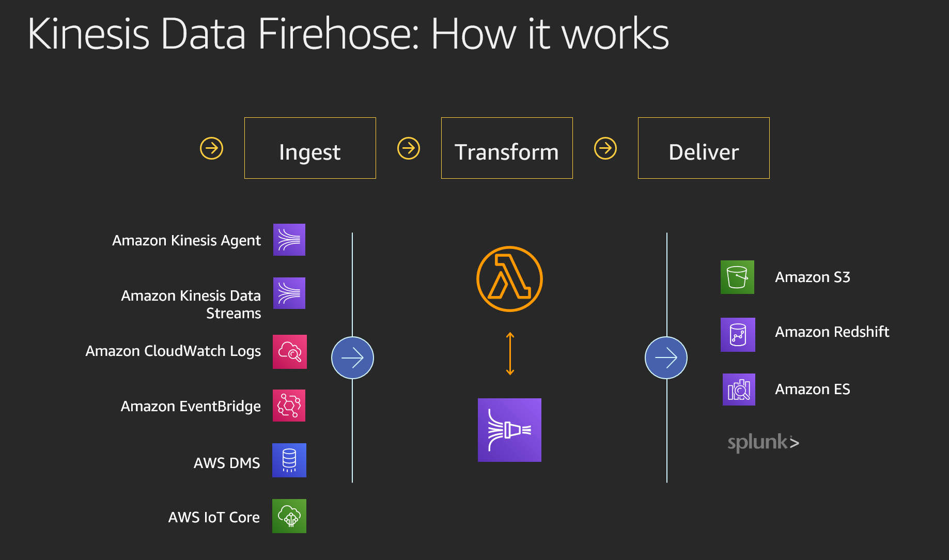This screenshot has height=560, width=949.
Task: Select the Amazon Redshift icon
Action: 738,335
